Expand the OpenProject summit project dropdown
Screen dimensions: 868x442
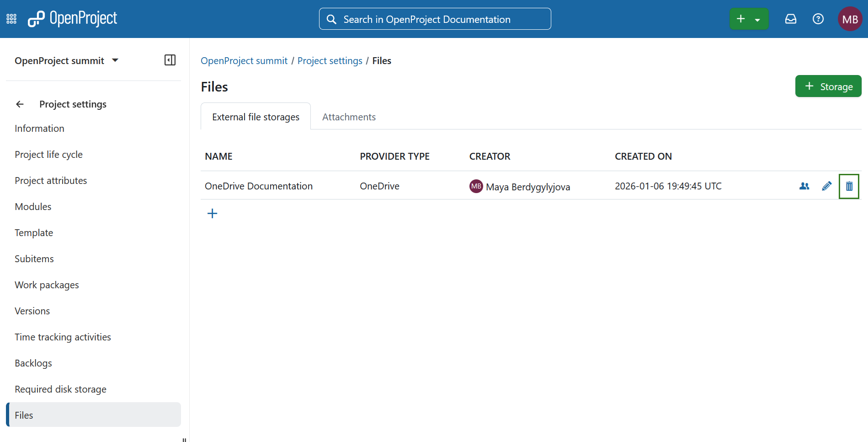(x=115, y=60)
